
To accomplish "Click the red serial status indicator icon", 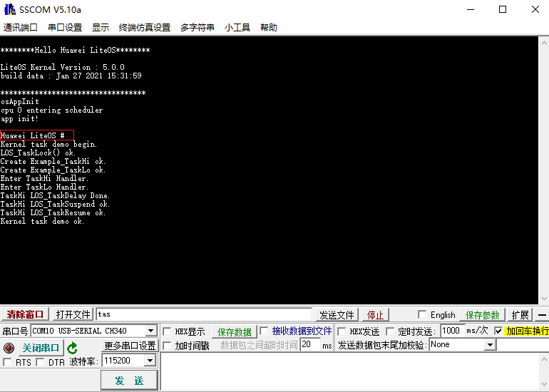I will pyautogui.click(x=9, y=349).
